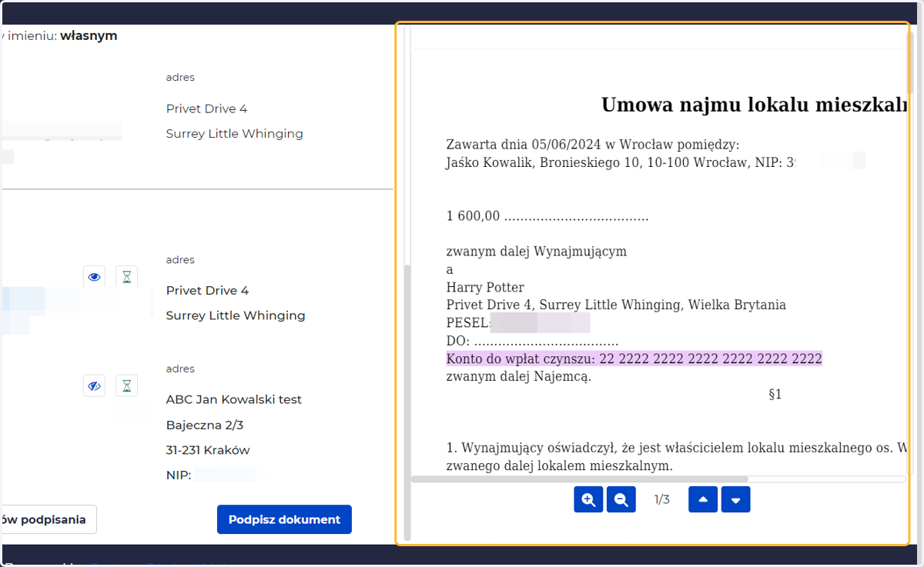This screenshot has height=567, width=924.
Task: Click the 'Zawarta dnia 05/06/2024 w Wrocław' line
Action: [x=593, y=145]
